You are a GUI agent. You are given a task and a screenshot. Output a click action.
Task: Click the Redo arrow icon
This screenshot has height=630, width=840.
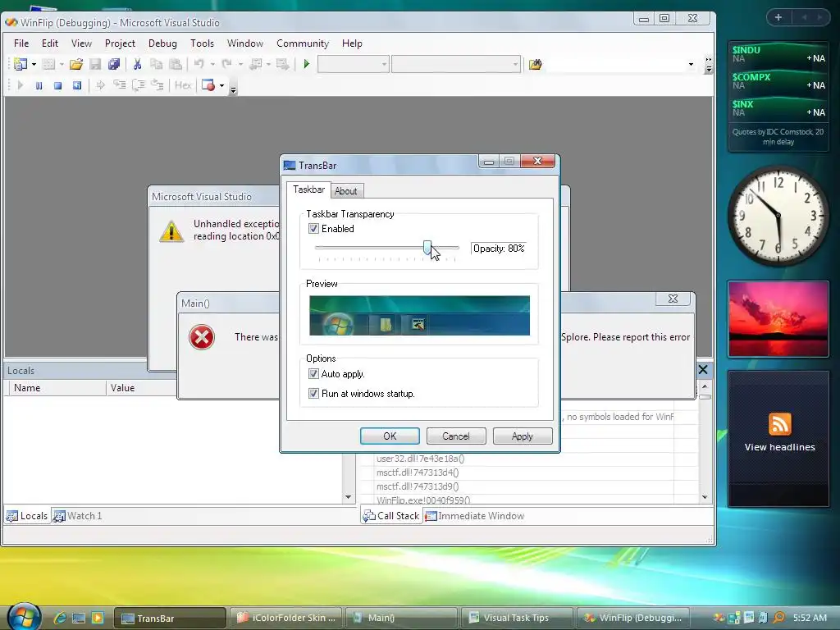click(x=226, y=64)
